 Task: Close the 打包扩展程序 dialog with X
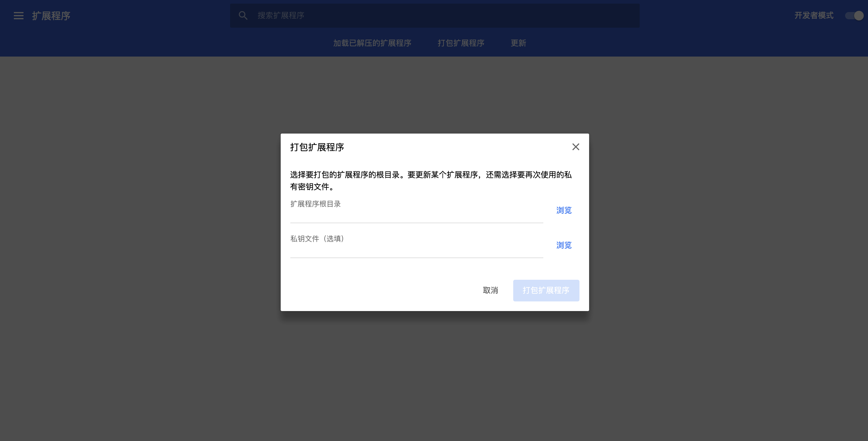click(x=576, y=147)
